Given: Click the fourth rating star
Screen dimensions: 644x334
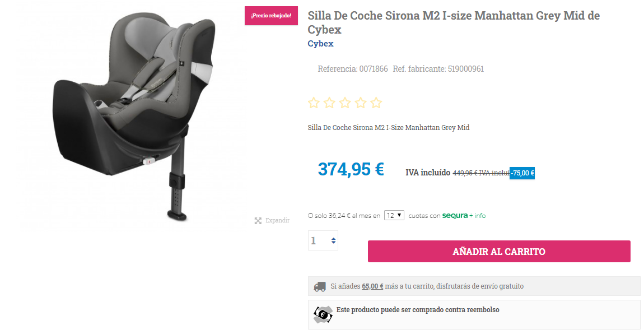Looking at the screenshot, I should 361,103.
